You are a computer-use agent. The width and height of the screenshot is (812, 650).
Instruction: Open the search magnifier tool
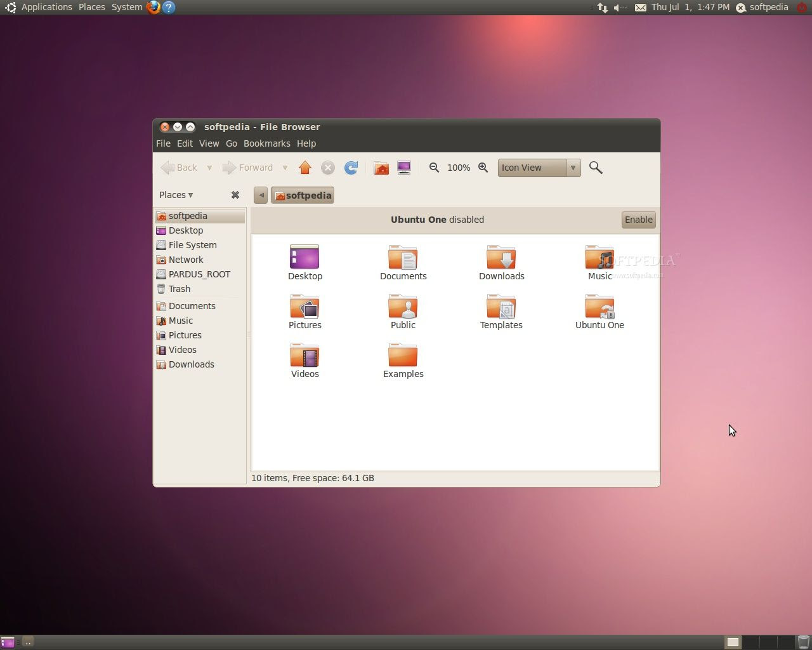(596, 168)
